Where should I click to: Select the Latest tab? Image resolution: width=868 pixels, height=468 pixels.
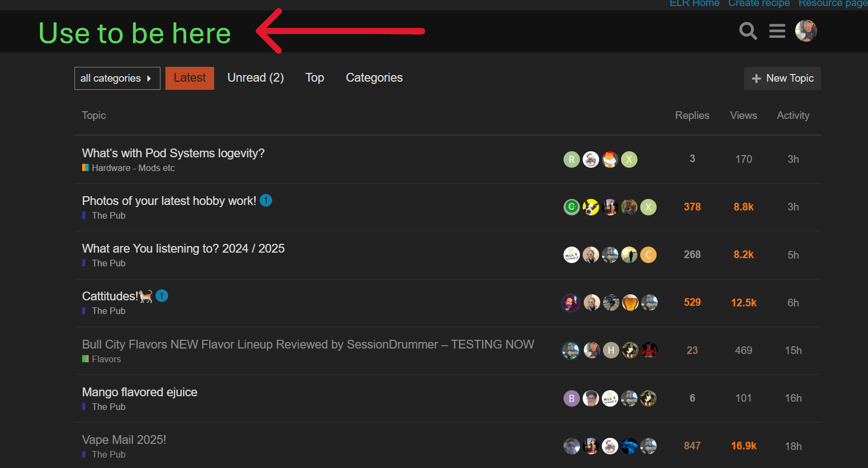pos(189,78)
